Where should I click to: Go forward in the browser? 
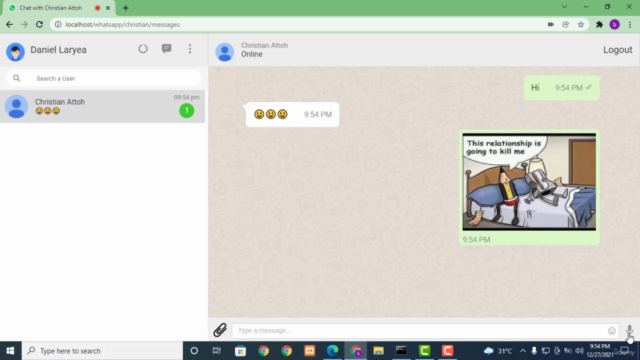coord(24,24)
